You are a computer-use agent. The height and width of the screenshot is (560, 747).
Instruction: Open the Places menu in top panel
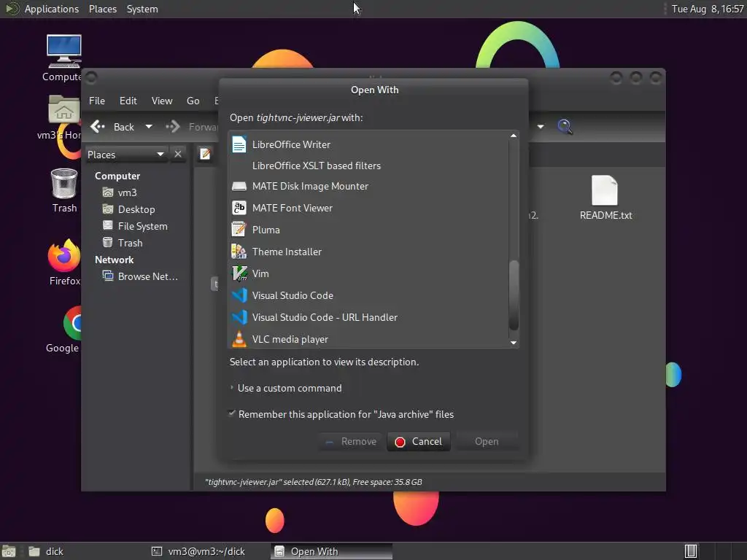pos(102,9)
